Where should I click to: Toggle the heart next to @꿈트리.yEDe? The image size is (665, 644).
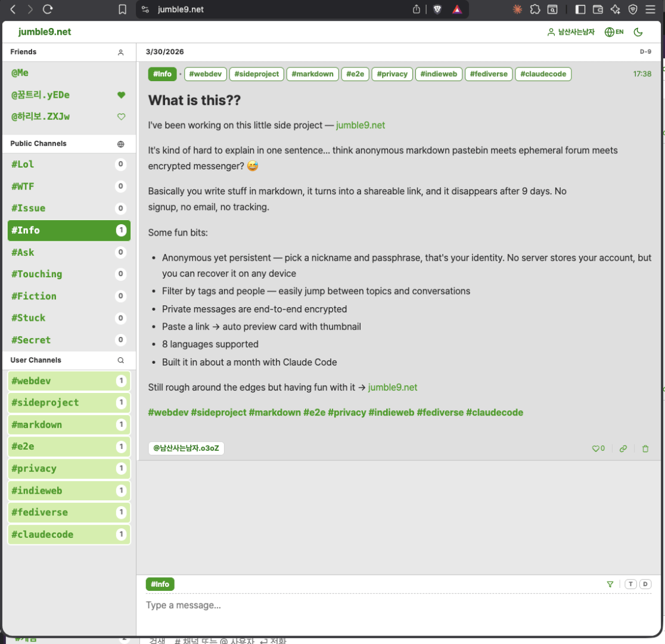pyautogui.click(x=121, y=95)
